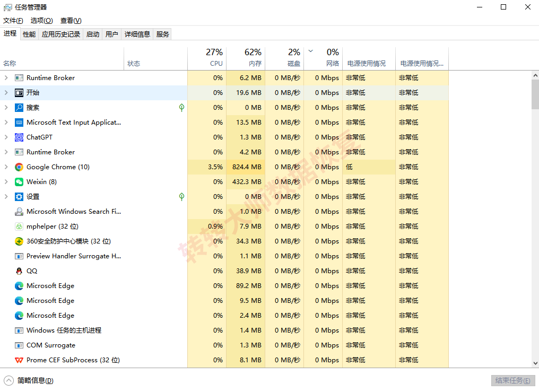Click the 结束任务(E) button
This screenshot has width=539, height=392.
(513, 380)
